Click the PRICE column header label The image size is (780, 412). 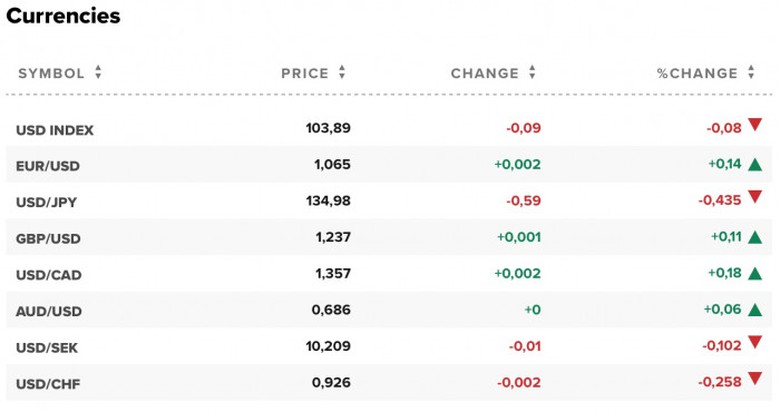point(305,74)
